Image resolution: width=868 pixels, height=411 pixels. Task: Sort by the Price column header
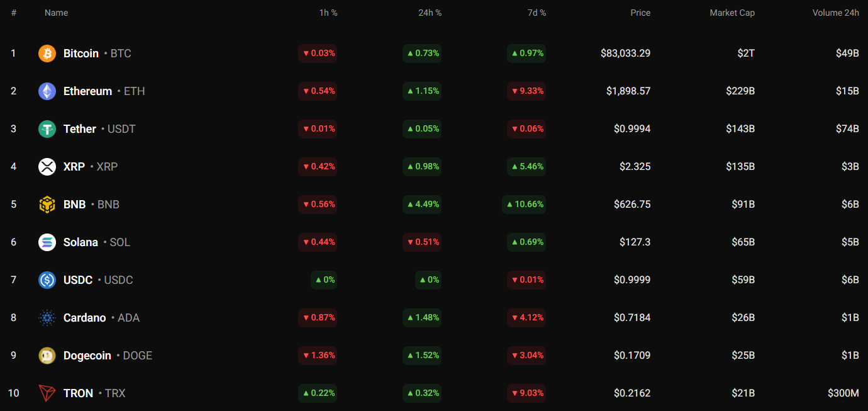click(640, 13)
